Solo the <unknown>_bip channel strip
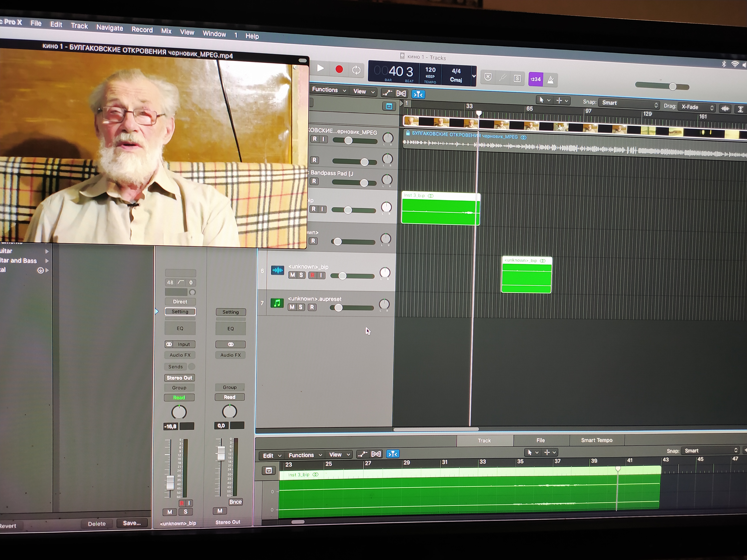This screenshot has height=560, width=747. [185, 512]
